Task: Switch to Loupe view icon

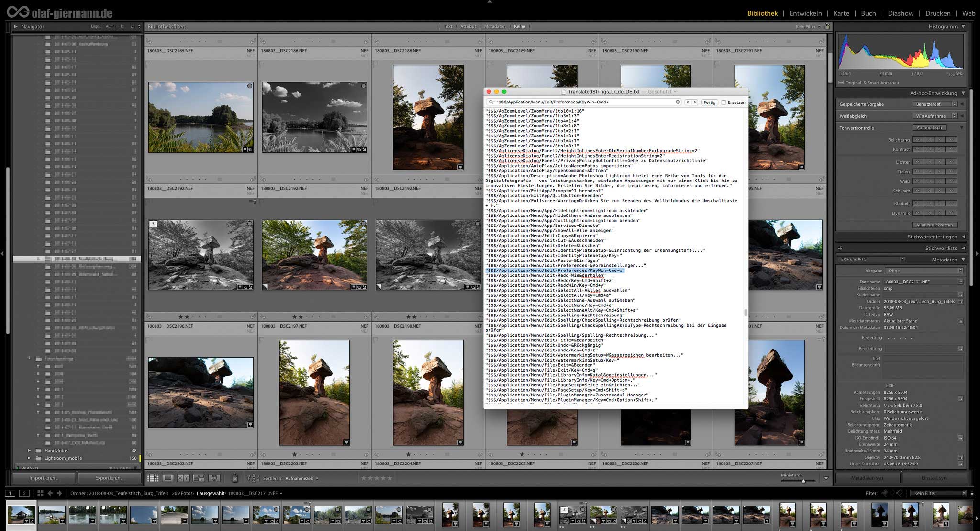Action: pyautogui.click(x=168, y=478)
